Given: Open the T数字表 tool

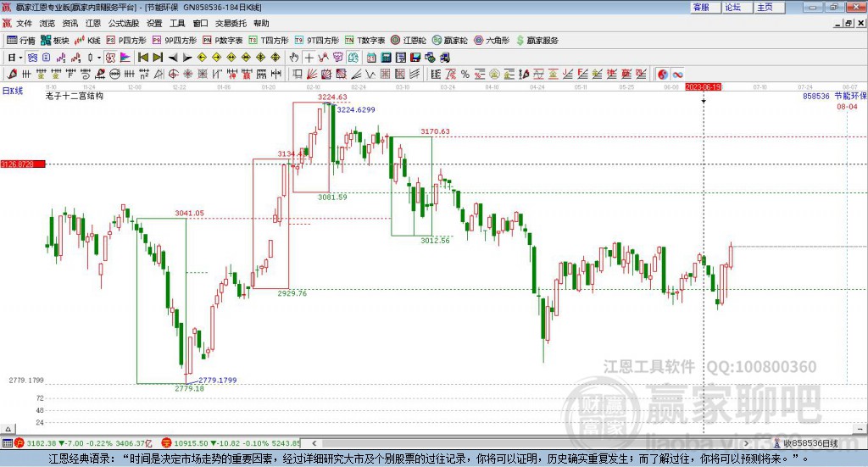Looking at the screenshot, I should point(364,41).
